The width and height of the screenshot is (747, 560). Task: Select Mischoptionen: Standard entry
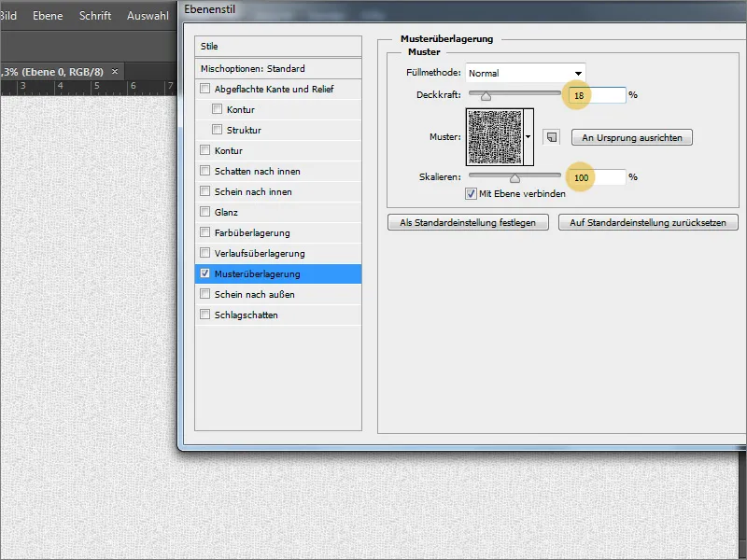[278, 68]
